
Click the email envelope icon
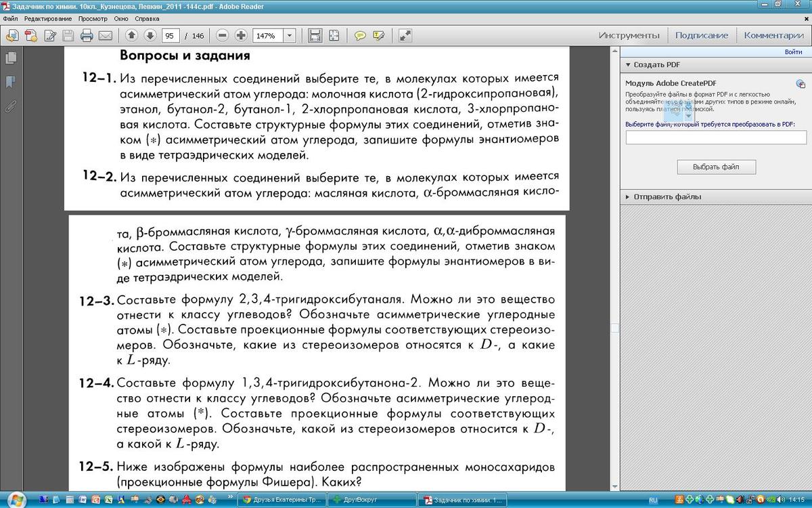(105, 35)
